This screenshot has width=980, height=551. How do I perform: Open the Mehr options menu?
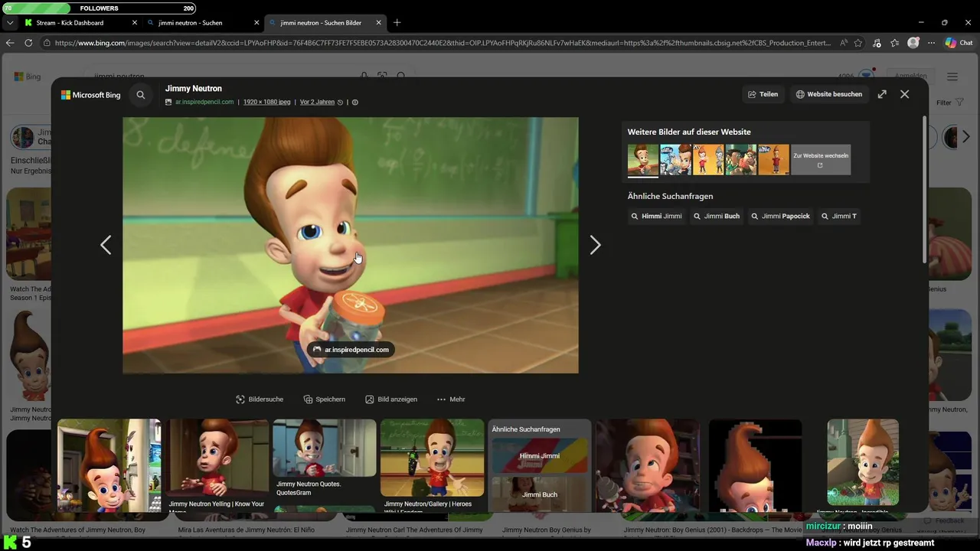coord(451,399)
